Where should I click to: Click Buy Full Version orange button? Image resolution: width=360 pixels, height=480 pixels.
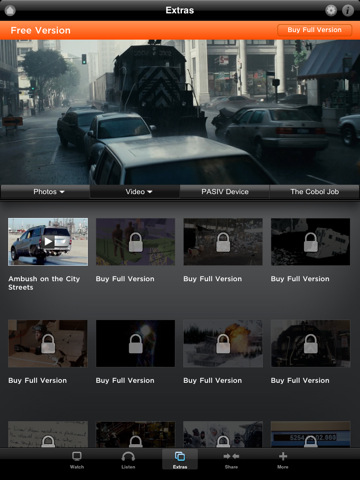click(x=314, y=30)
